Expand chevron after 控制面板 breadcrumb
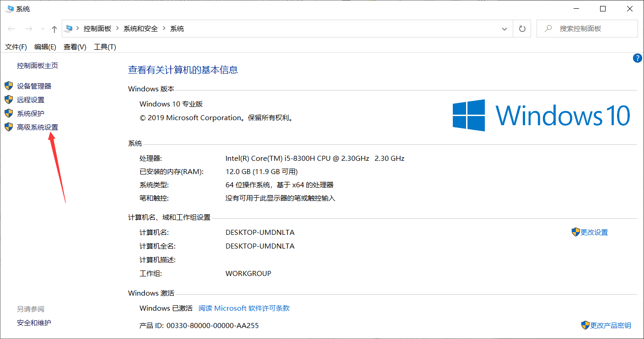 [117, 28]
